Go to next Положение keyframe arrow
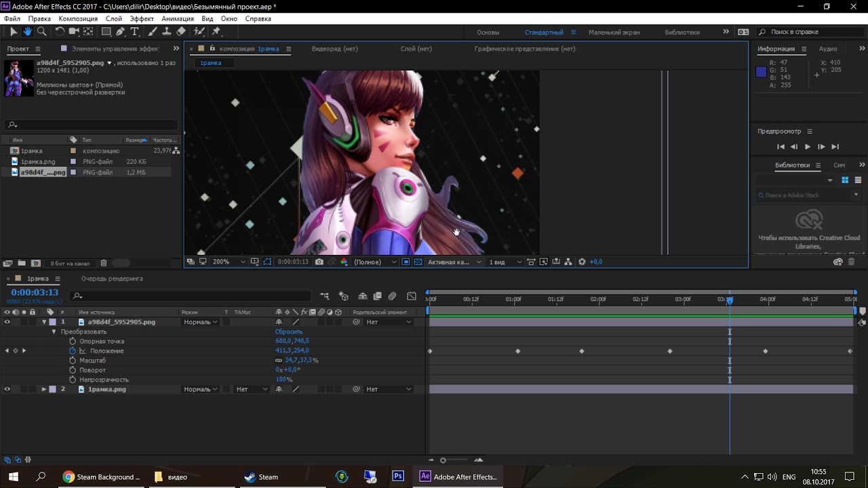The width and height of the screenshot is (868, 488). [x=24, y=351]
